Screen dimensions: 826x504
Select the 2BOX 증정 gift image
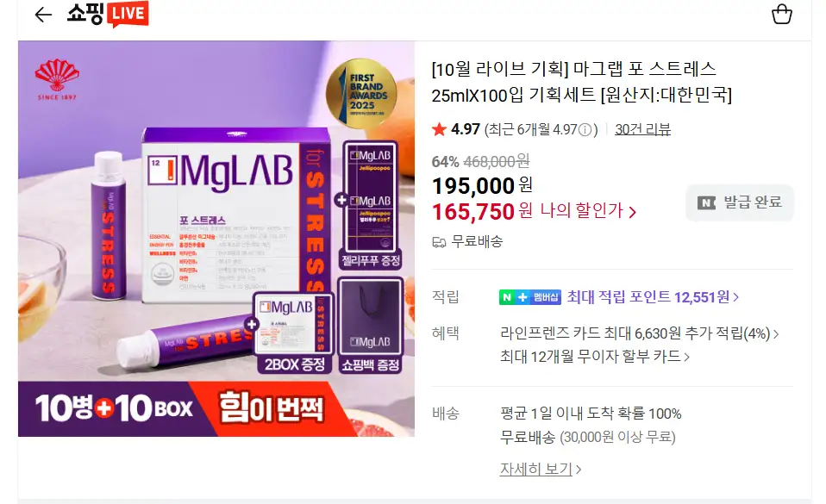tap(294, 333)
